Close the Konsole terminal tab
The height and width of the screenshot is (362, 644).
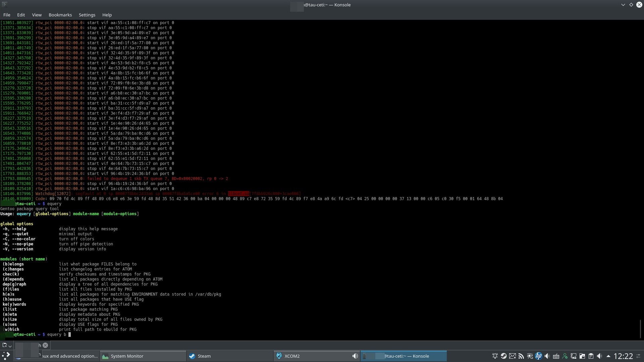(45, 345)
